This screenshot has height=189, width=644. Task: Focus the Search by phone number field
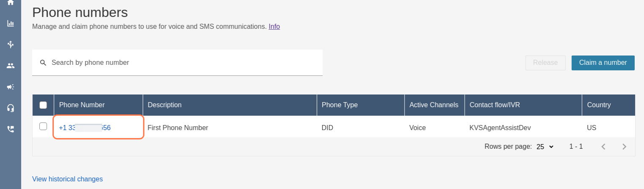[182, 63]
